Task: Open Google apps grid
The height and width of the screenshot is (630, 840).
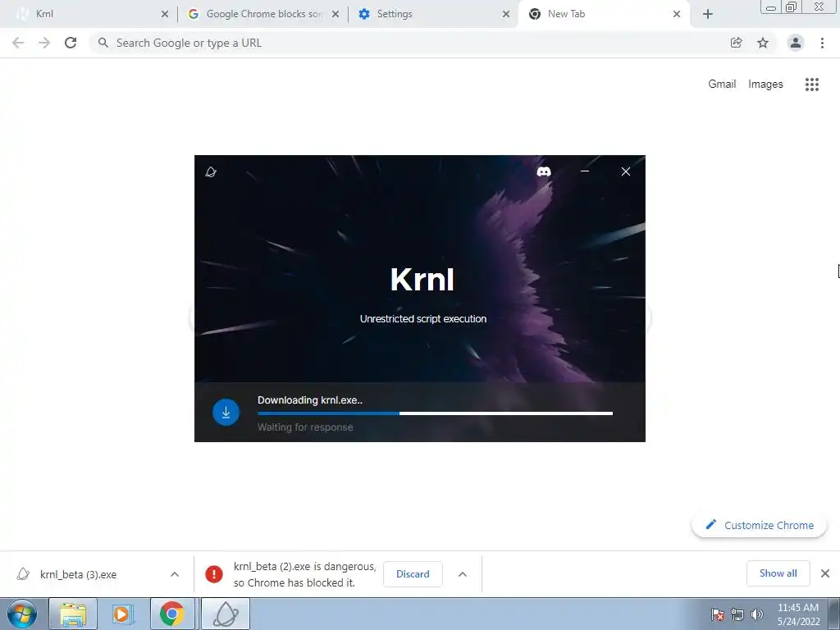Action: tap(811, 84)
